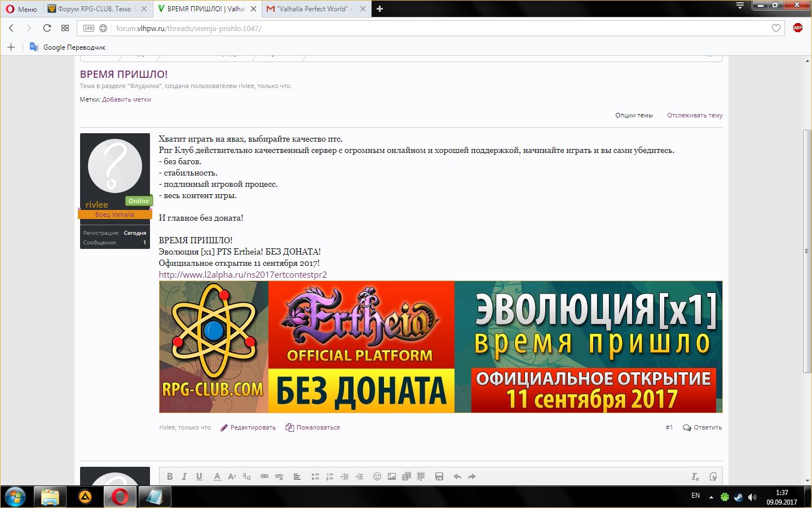The image size is (812, 508).
Task: Open the notepad app on taskbar
Action: click(x=155, y=497)
